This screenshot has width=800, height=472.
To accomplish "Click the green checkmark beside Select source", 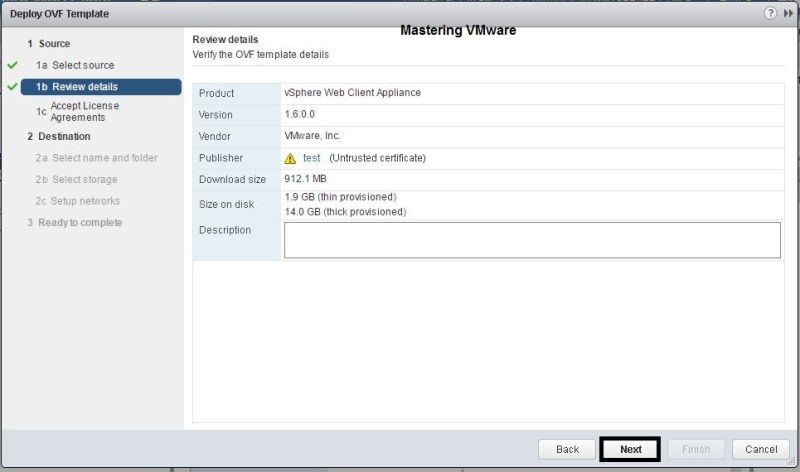I will [x=13, y=65].
